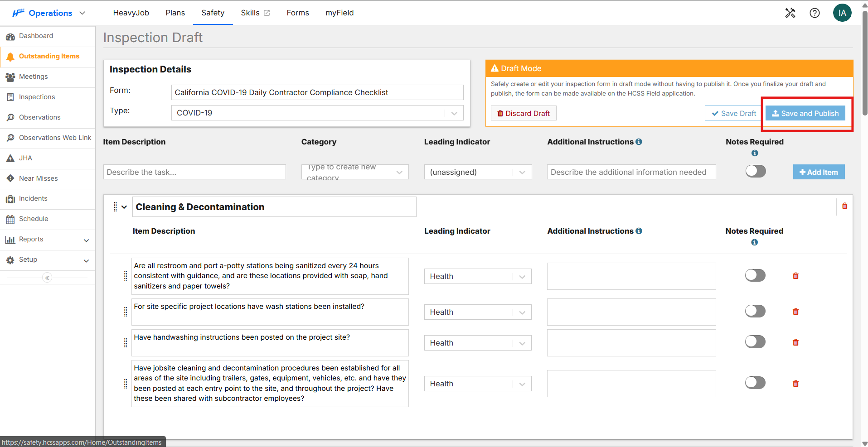The image size is (868, 447).
Task: Switch to the Forms tab
Action: pyautogui.click(x=298, y=13)
